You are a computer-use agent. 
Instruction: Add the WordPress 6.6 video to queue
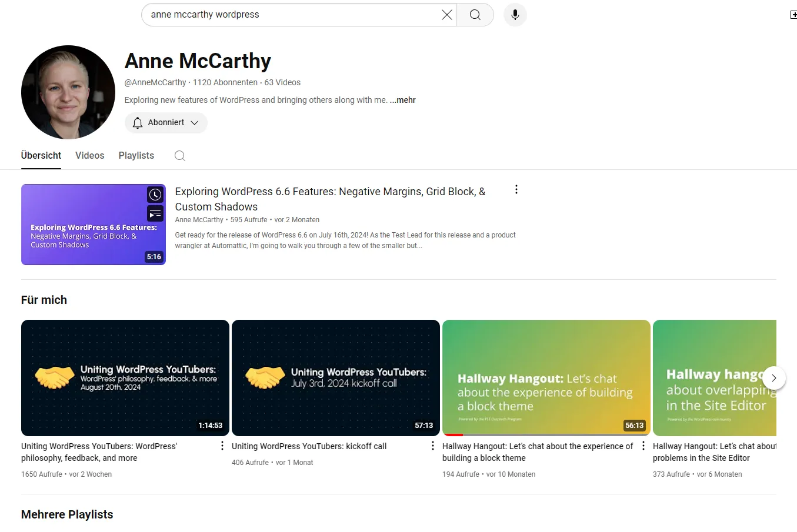tap(155, 214)
